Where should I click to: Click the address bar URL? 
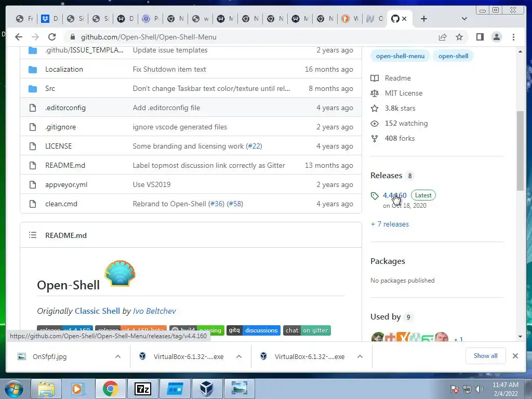[x=149, y=37]
